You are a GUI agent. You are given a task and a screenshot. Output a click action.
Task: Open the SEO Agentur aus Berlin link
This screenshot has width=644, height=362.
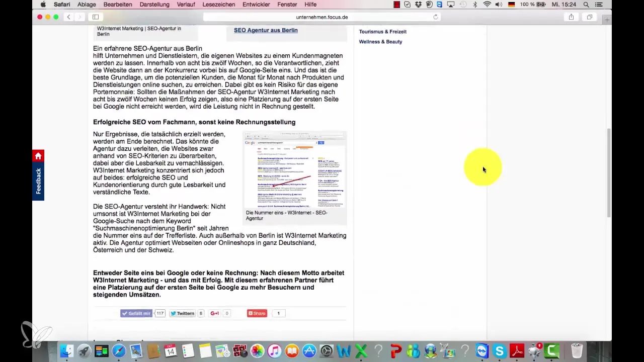(x=266, y=30)
